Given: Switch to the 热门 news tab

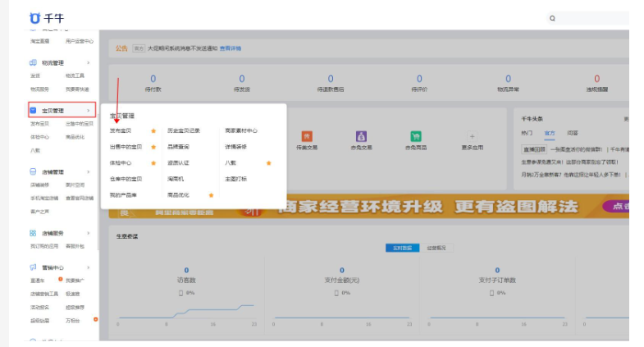Looking at the screenshot, I should pos(527,133).
